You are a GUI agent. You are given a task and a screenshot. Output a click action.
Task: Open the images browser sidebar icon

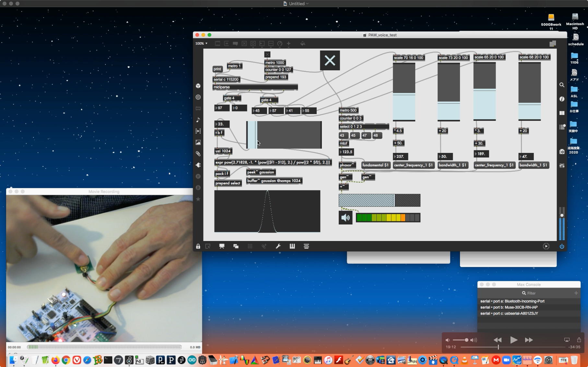tap(198, 143)
